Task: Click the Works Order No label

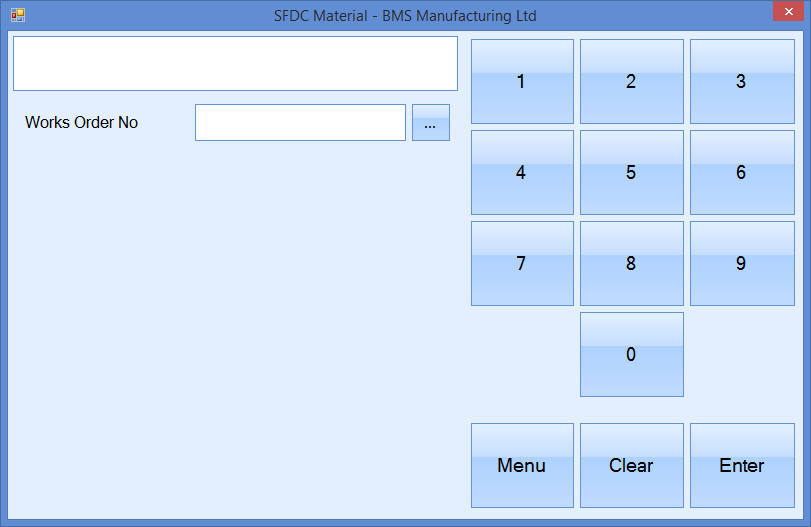Action: [82, 123]
